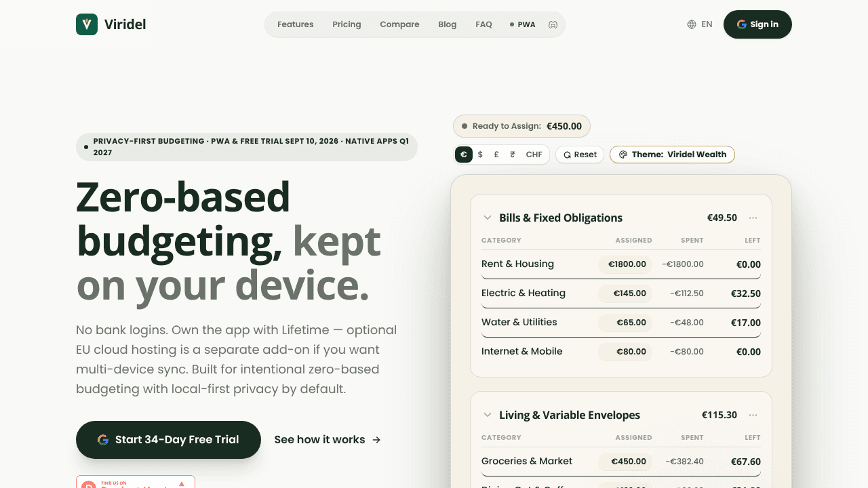The width and height of the screenshot is (868, 488).
Task: Click the privacy-first budgeting announcement banner
Action: coord(247,147)
